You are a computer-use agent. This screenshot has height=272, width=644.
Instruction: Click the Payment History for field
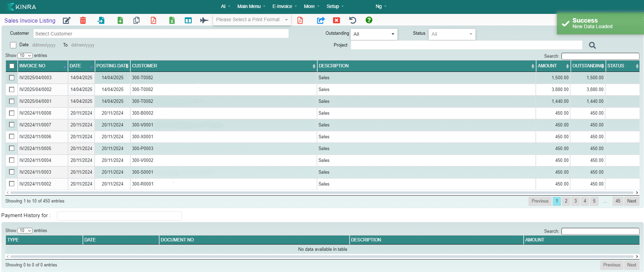(119, 216)
